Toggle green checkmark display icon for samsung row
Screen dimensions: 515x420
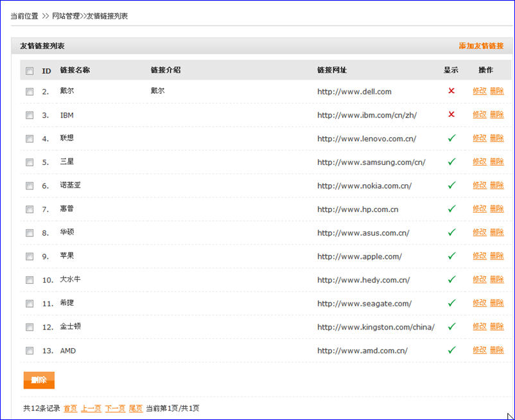click(452, 162)
